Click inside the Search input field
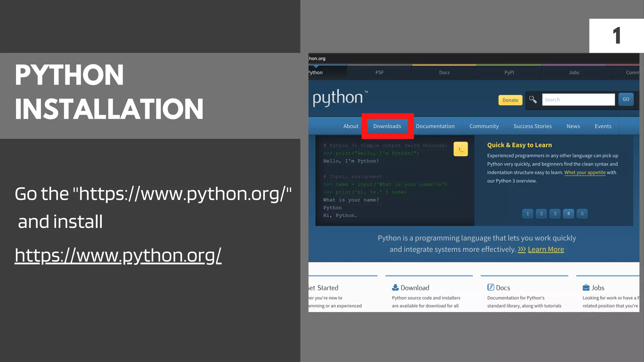The width and height of the screenshot is (644, 362). 578,100
